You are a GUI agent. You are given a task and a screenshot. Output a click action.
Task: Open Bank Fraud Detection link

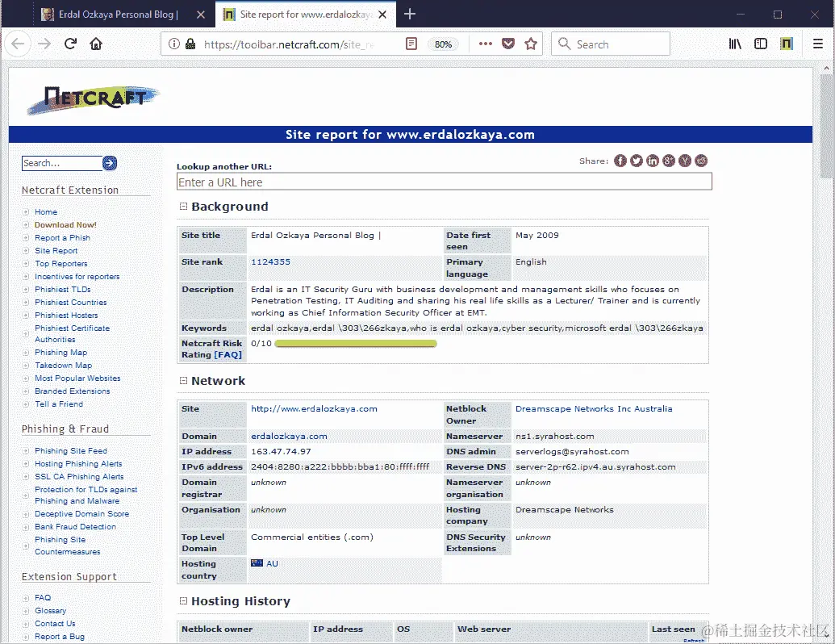point(75,527)
